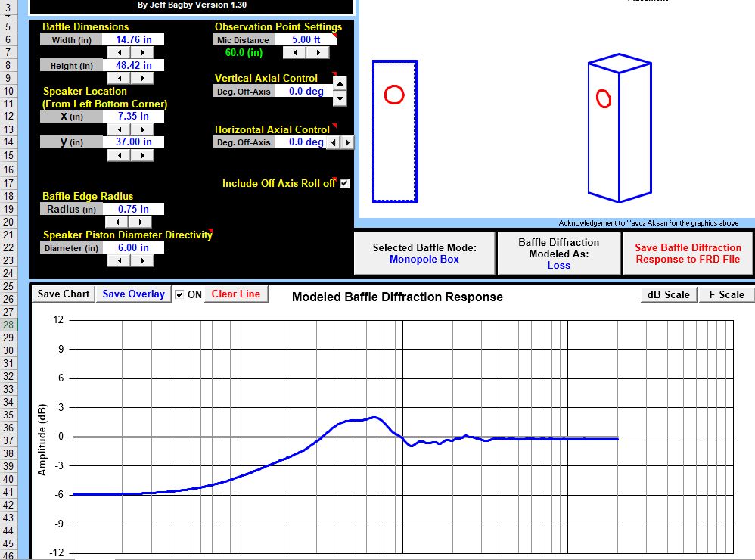
Task: Decrease baffle Height with left arrow
Action: [x=119, y=78]
